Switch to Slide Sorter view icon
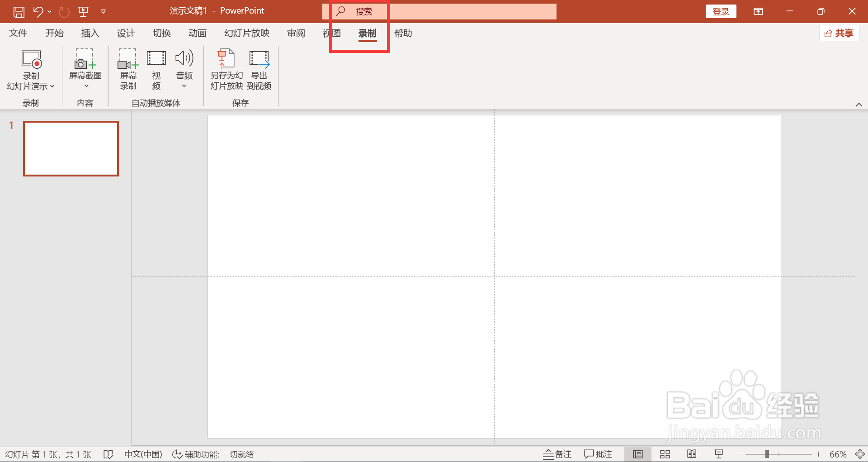Viewport: 868px width, 462px height. pos(665,454)
